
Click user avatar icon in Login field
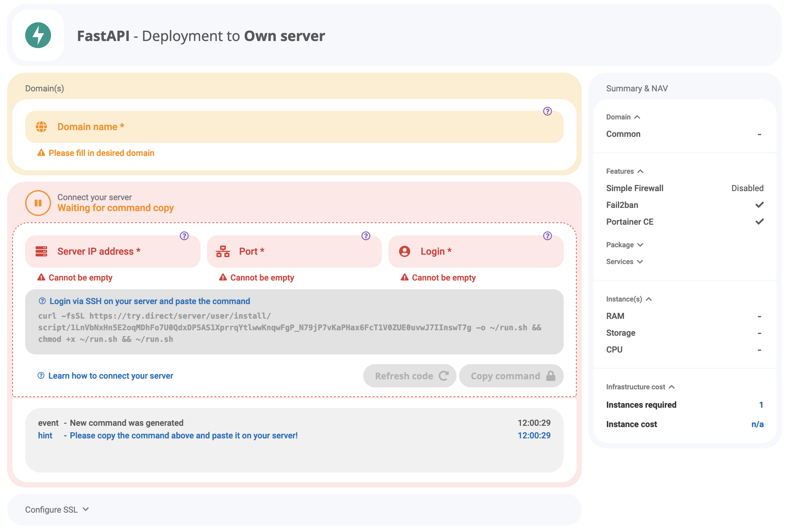coord(405,251)
